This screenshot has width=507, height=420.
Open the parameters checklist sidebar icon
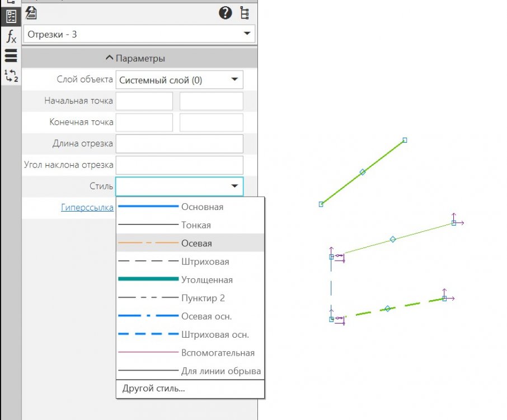coord(11,16)
